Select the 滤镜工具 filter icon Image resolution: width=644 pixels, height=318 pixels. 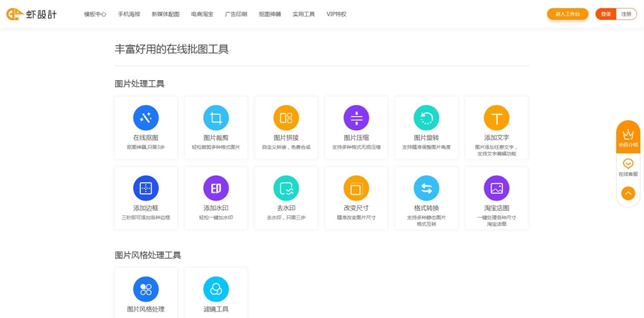[216, 289]
